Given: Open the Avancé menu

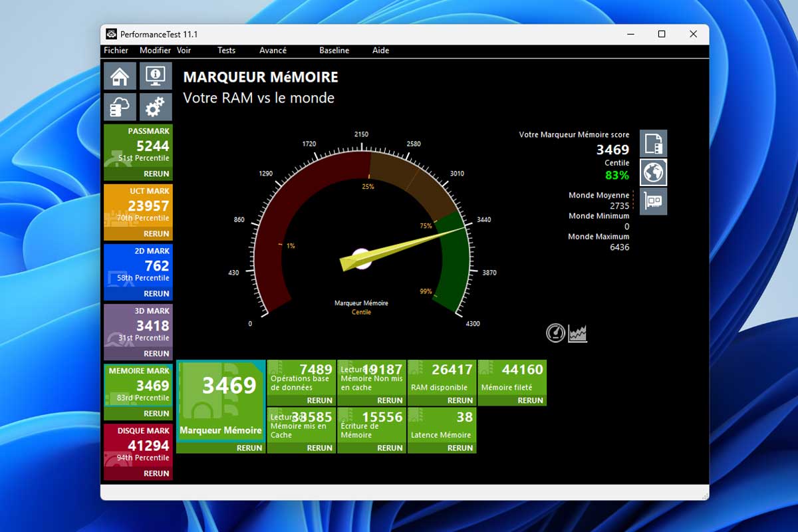Looking at the screenshot, I should point(273,51).
